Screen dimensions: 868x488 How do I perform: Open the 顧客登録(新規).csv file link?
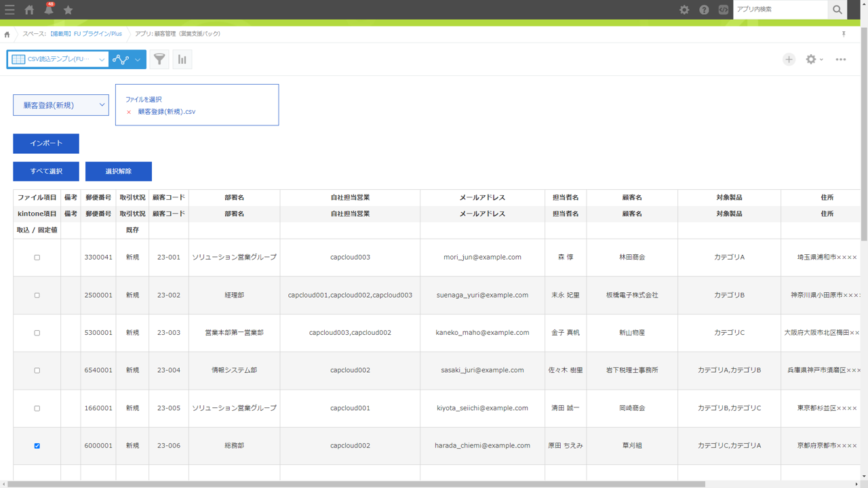pyautogui.click(x=167, y=112)
